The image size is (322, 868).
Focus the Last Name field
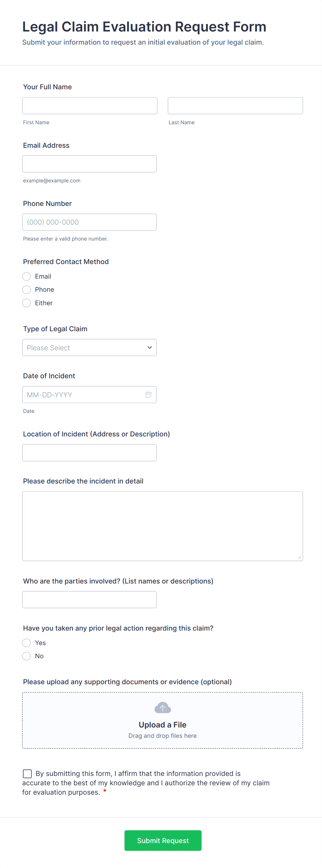(235, 106)
